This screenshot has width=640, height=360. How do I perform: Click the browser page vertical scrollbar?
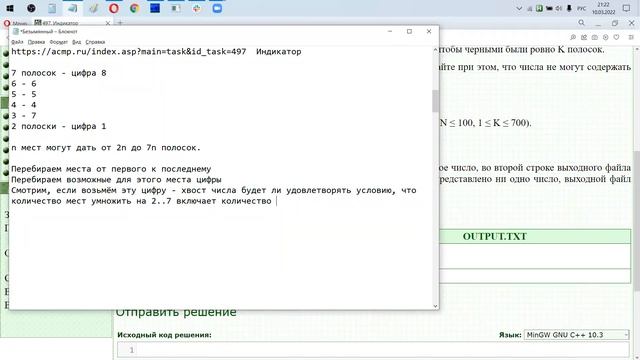click(636, 220)
